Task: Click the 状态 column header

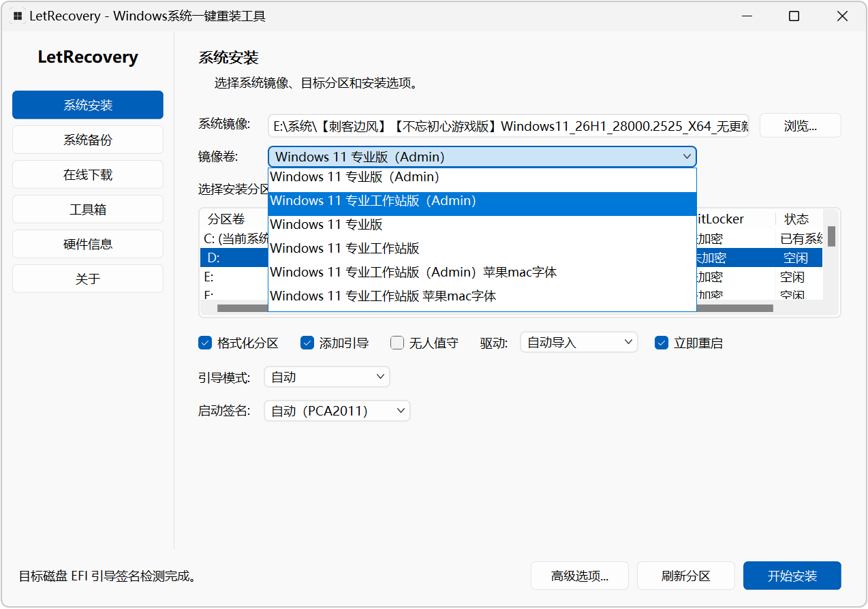Action: tap(796, 219)
